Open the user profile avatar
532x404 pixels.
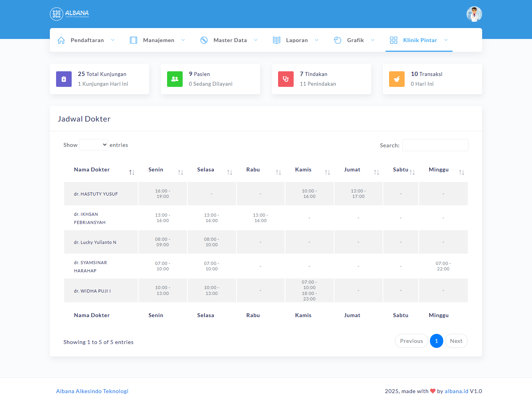coord(474,14)
